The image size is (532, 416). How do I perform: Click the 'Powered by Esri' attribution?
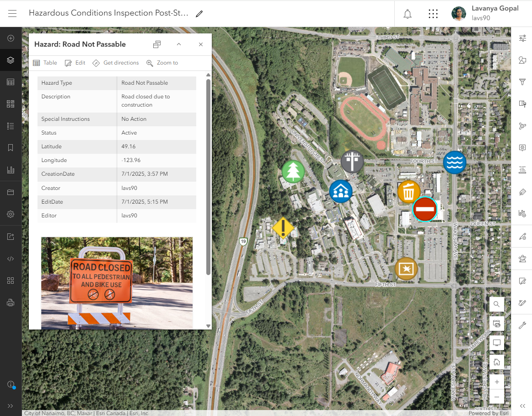(x=489, y=413)
